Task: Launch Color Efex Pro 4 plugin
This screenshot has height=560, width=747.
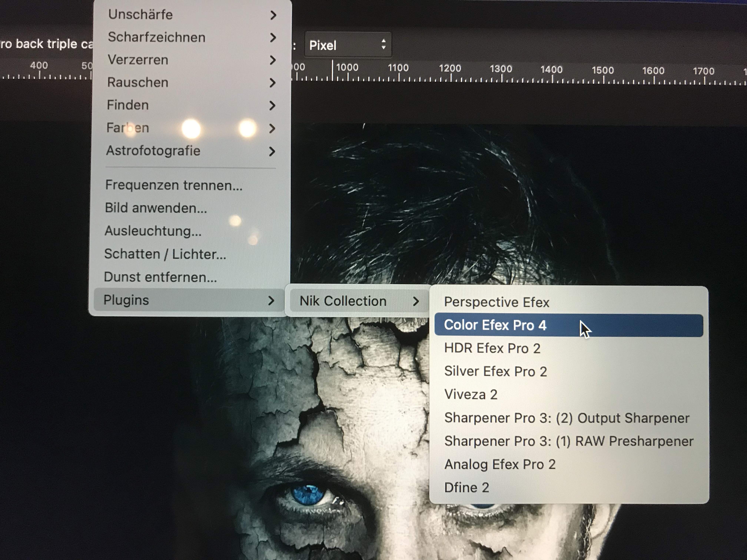Action: click(569, 325)
